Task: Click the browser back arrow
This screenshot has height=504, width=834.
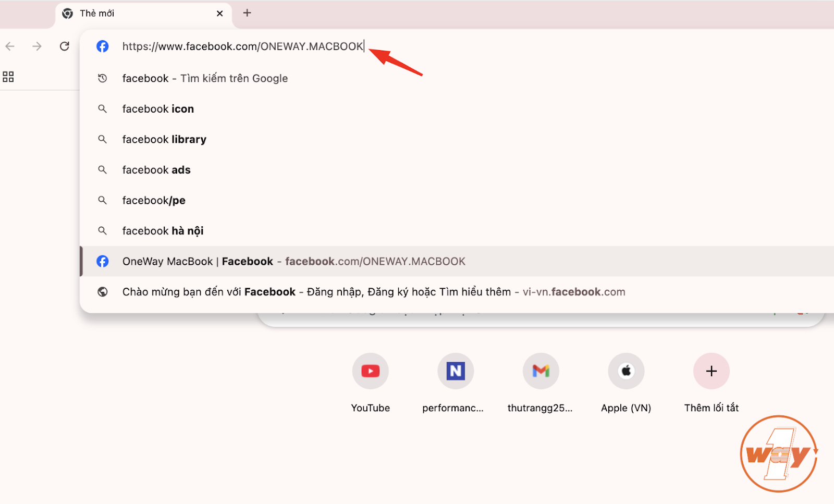Action: click(x=10, y=46)
